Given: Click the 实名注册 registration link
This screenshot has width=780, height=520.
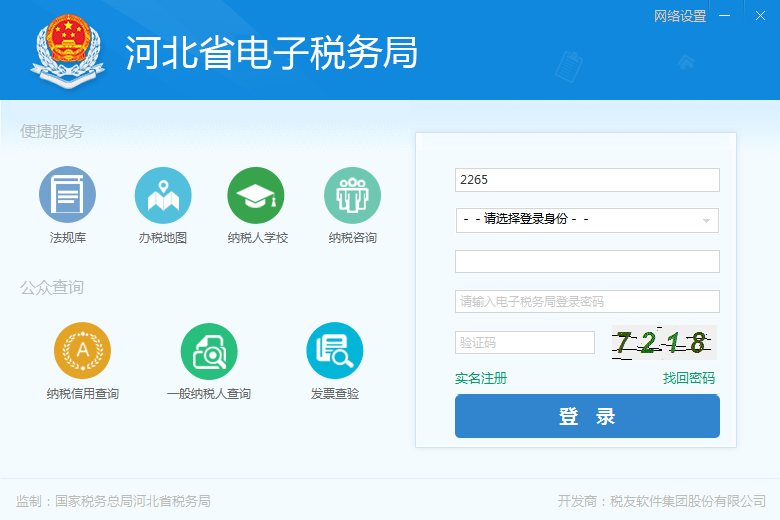Looking at the screenshot, I should pyautogui.click(x=481, y=378).
